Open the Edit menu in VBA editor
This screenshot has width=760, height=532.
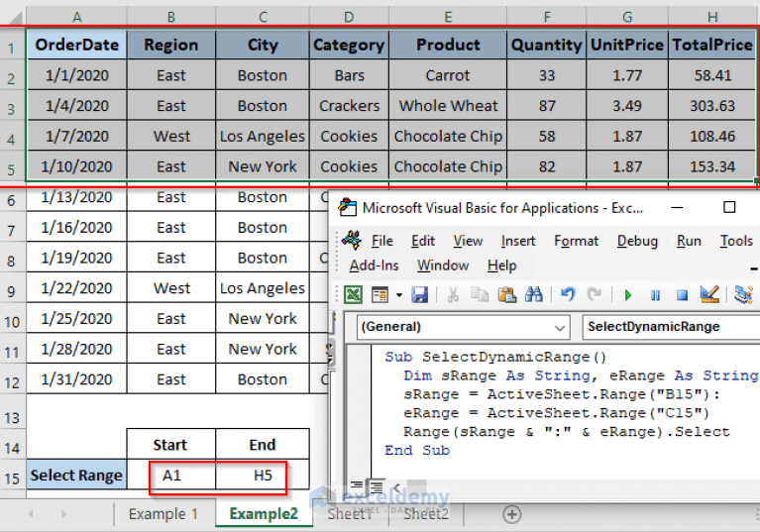pos(423,241)
